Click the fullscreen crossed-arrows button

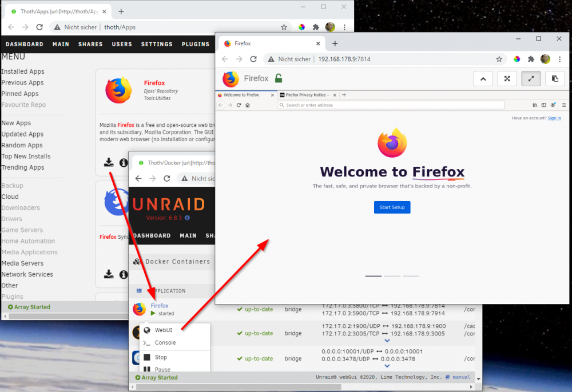click(x=507, y=79)
